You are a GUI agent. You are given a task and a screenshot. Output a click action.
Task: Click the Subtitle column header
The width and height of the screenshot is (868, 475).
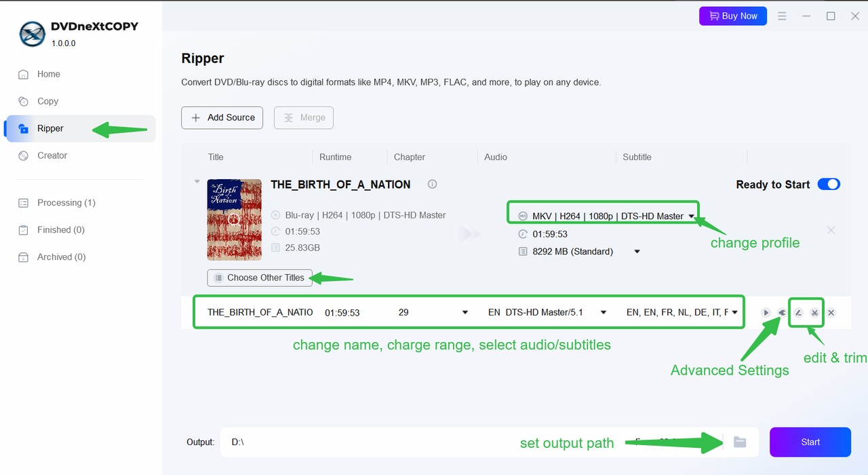point(637,157)
